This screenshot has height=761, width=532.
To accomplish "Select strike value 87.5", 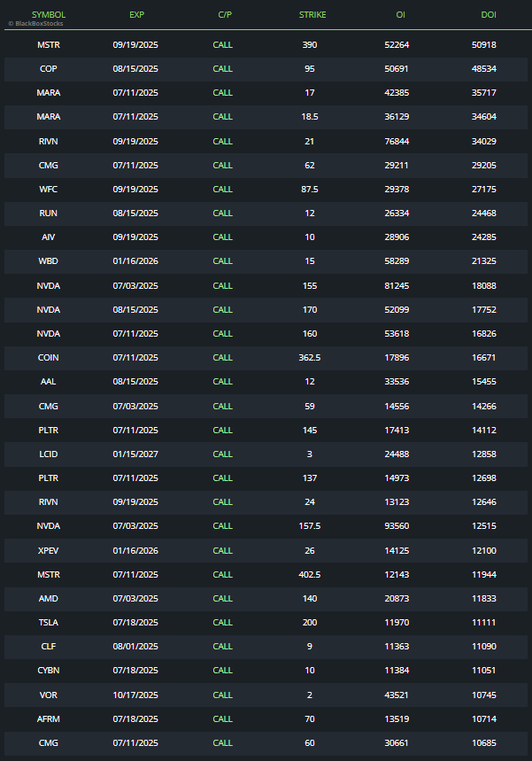I will (x=310, y=189).
